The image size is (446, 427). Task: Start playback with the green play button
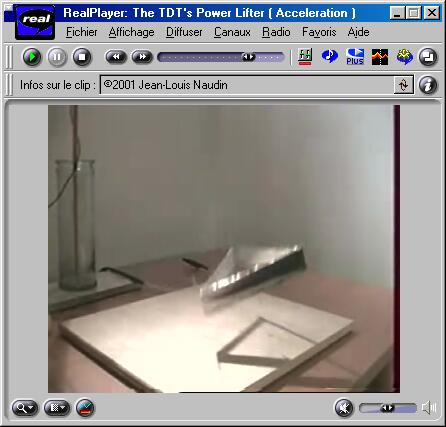coord(32,57)
